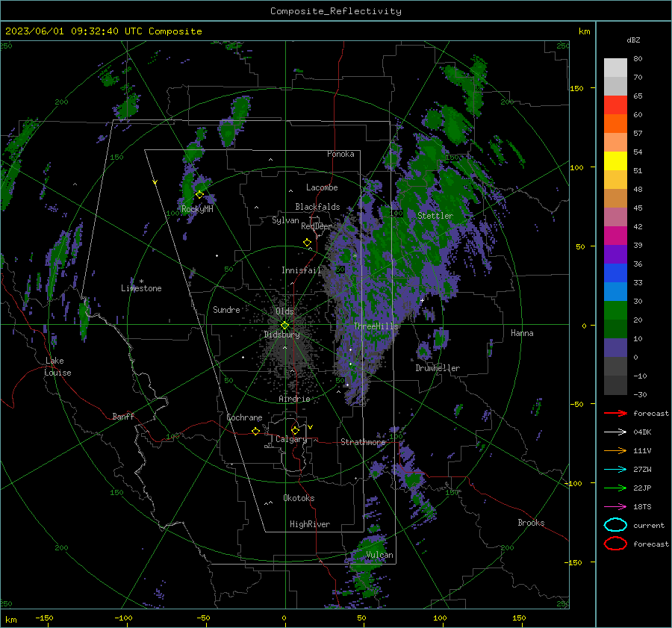Image resolution: width=672 pixels, height=628 pixels.
Task: Click the Brooks label
Action: point(531,523)
